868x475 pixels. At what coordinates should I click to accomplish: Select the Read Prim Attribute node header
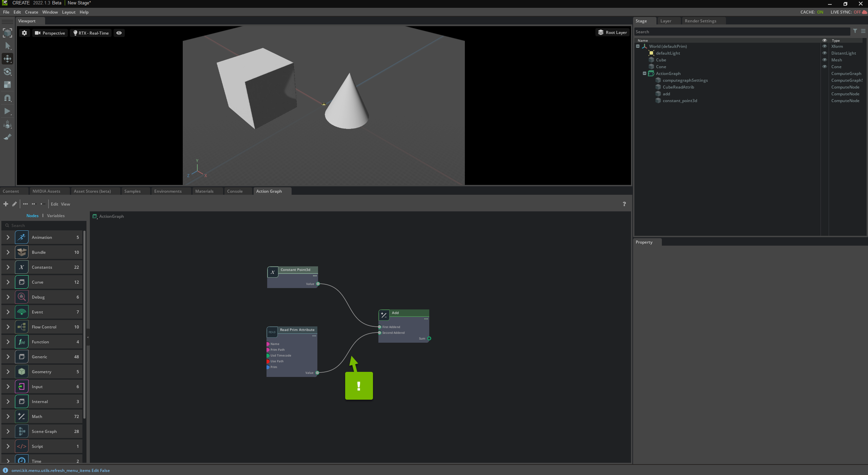[x=297, y=330]
